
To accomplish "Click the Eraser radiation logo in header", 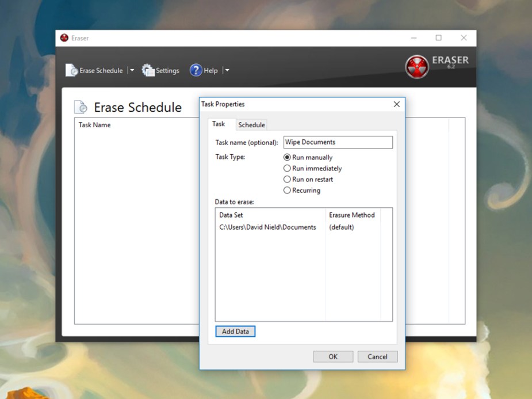I will coord(417,66).
